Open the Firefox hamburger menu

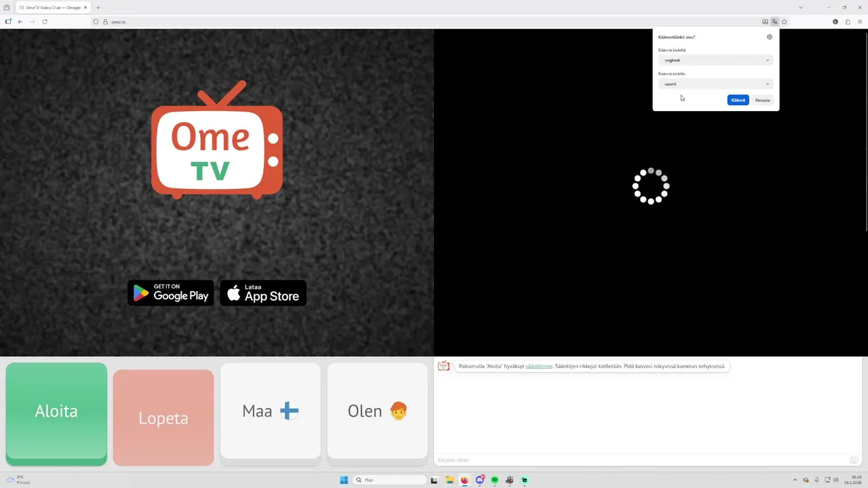pos(860,22)
